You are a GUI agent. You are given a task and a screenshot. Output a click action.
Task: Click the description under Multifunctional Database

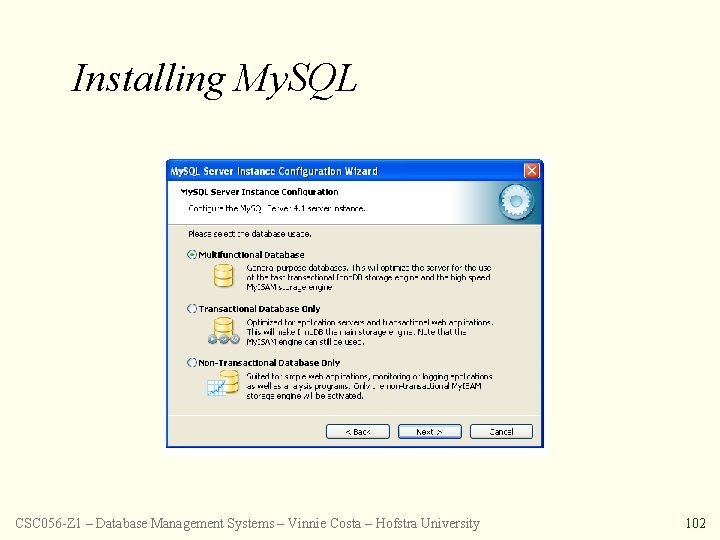point(369,277)
